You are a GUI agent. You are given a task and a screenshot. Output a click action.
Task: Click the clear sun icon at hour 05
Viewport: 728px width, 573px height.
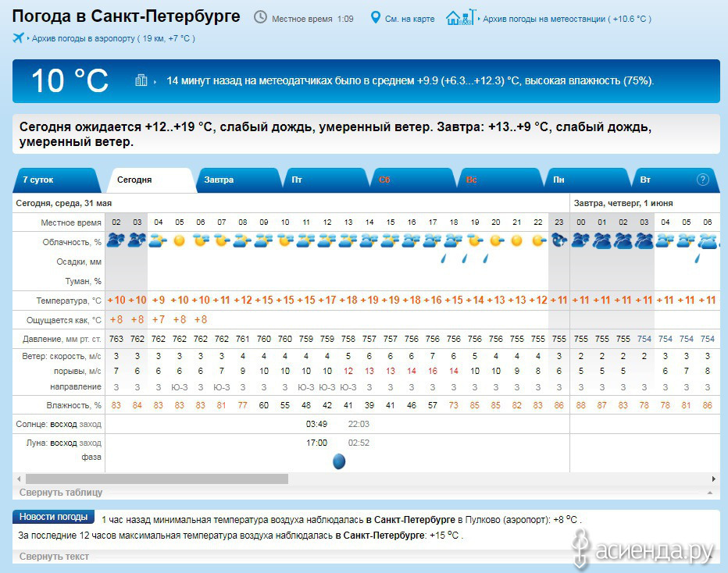pyautogui.click(x=179, y=240)
